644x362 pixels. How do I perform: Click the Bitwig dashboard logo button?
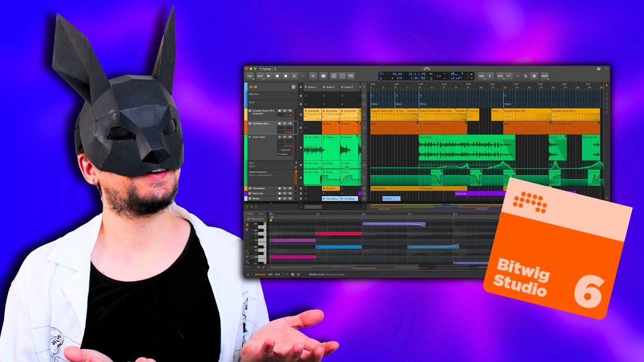click(427, 68)
